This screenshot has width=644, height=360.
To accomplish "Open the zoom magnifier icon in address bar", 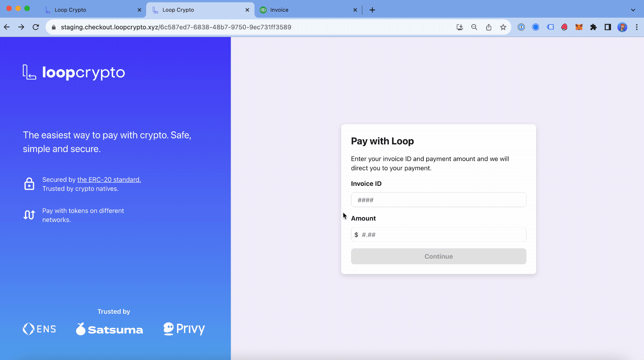I will (474, 27).
